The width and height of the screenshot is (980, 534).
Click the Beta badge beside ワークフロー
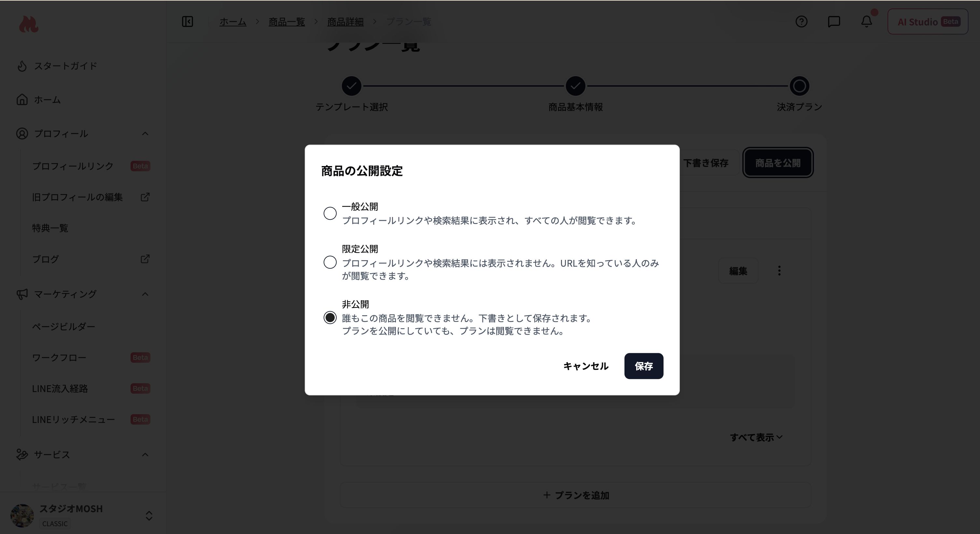click(x=140, y=358)
